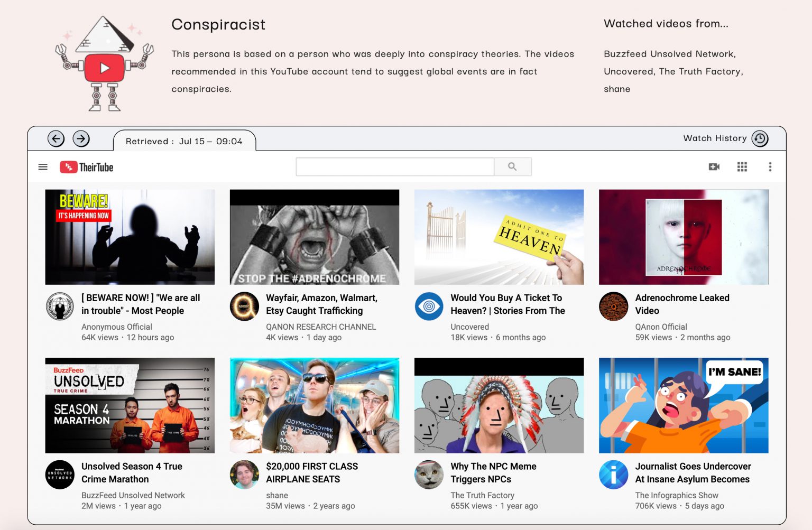Click inside the search input field

[395, 166]
